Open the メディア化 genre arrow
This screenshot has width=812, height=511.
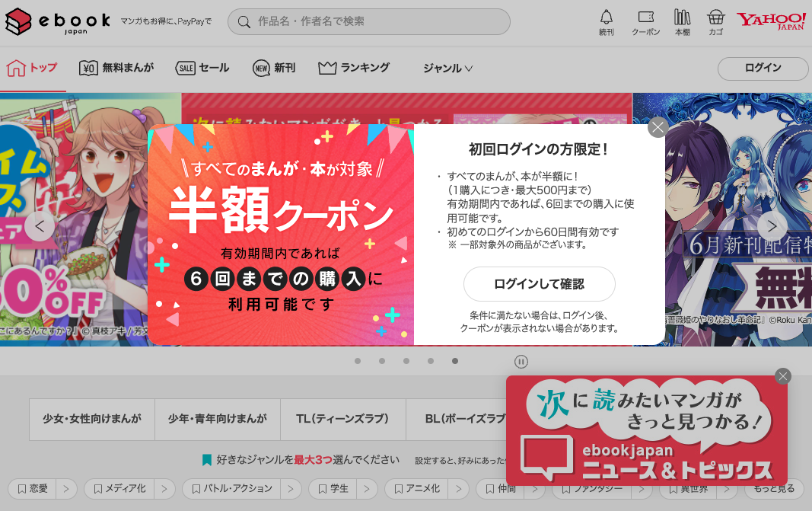[x=164, y=489]
